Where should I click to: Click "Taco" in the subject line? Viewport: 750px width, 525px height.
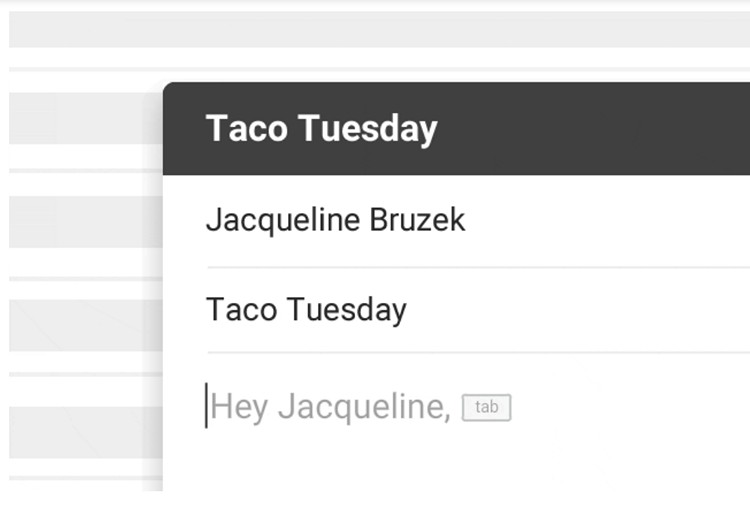click(x=243, y=309)
